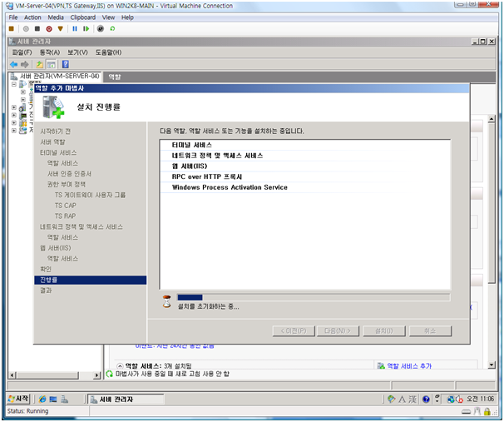
Task: Click the up-one-level folder icon
Action: coord(40,64)
